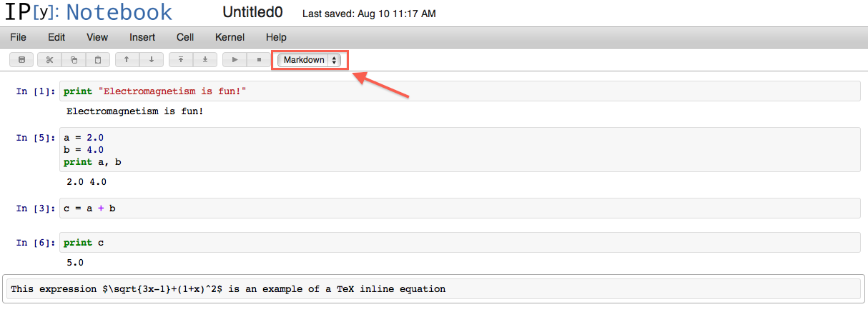Click the code cell containing c = a + b
Image resolution: width=868 pixels, height=322 pixels.
click(x=460, y=208)
